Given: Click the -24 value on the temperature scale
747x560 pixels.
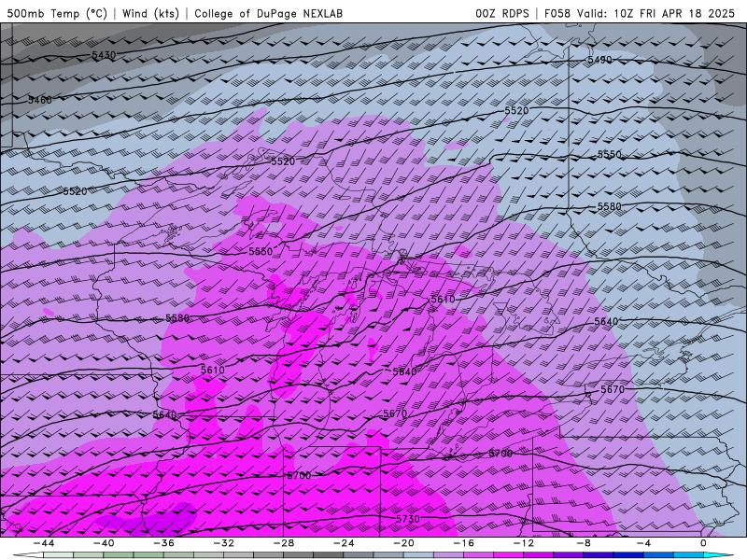Looking at the screenshot, I should [x=344, y=543].
